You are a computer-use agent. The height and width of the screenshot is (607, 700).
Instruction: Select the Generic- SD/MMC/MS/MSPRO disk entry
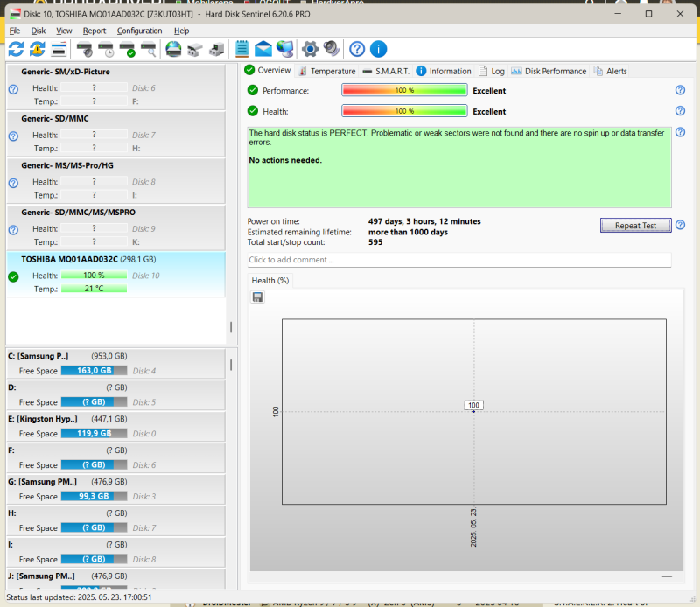coord(116,227)
